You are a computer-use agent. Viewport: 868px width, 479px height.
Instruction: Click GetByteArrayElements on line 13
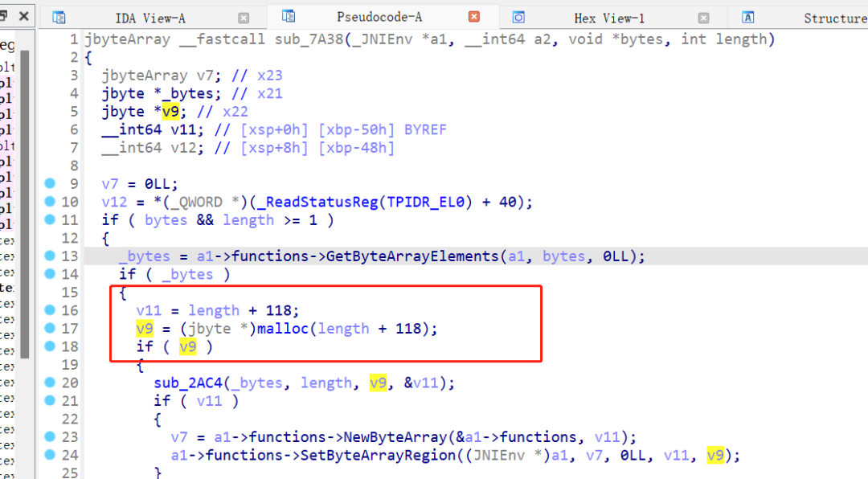pyautogui.click(x=412, y=256)
